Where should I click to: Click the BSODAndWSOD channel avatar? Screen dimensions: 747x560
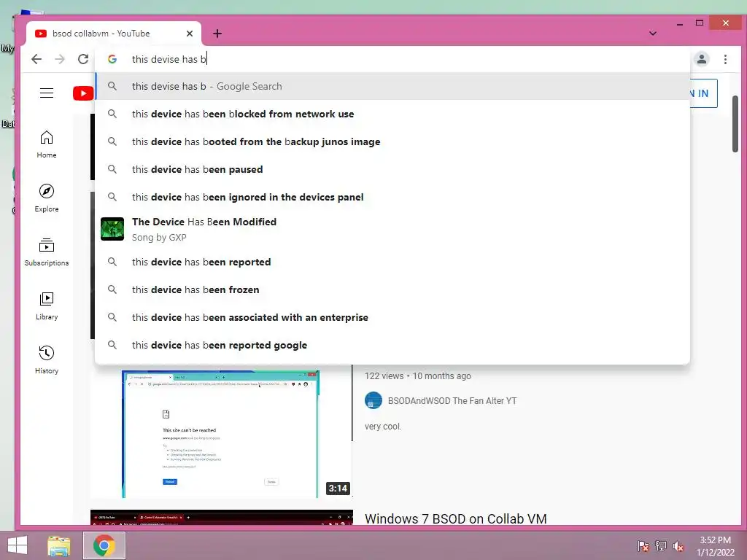[373, 400]
